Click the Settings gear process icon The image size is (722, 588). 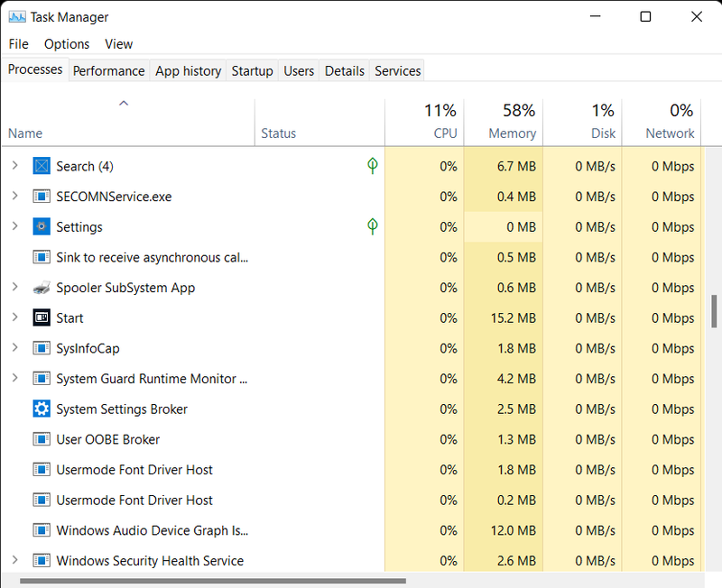click(x=42, y=227)
